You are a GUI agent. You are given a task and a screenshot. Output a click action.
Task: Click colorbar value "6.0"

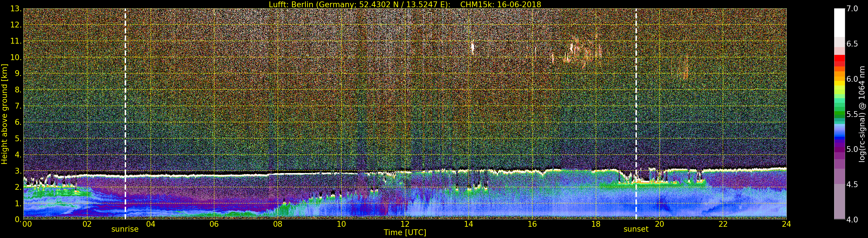click(x=852, y=79)
